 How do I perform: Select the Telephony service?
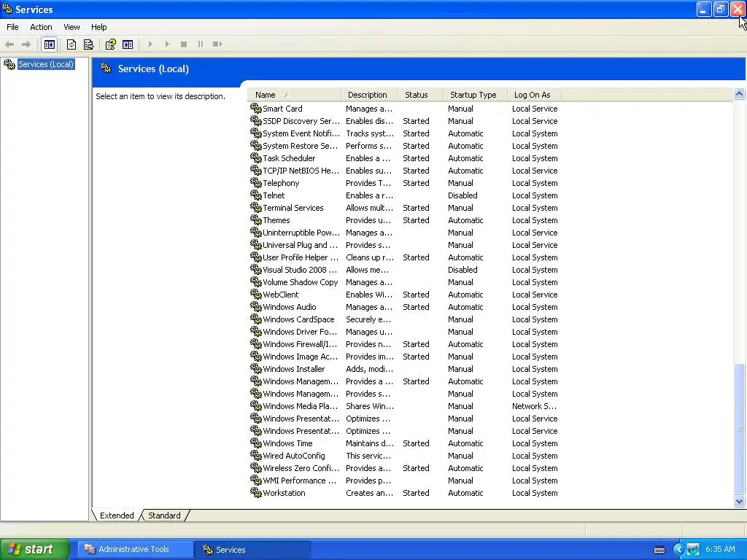(x=404, y=183)
